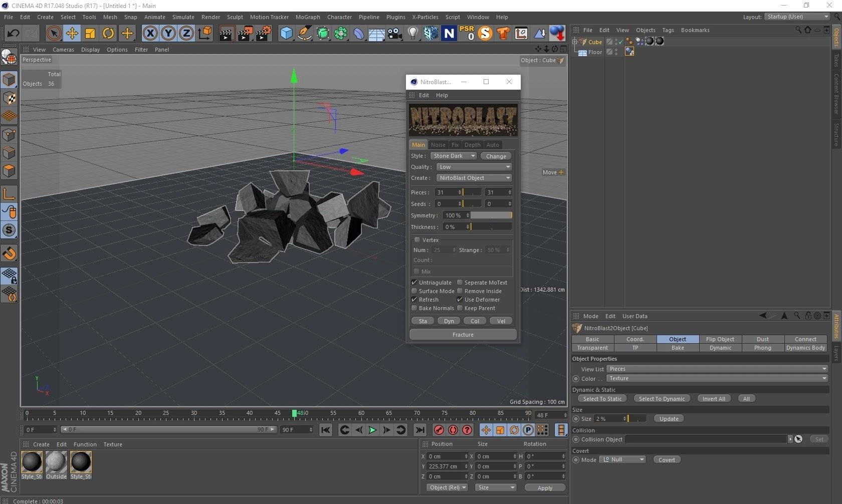Select the Rotate tool in toolbar
Image resolution: width=842 pixels, height=504 pixels.
tap(108, 34)
